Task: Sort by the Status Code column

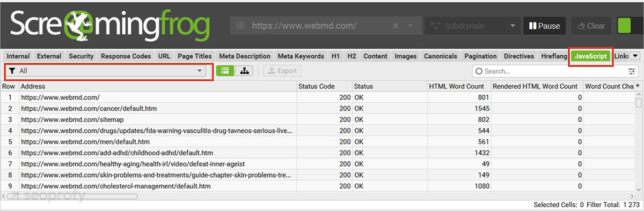Action: point(325,86)
